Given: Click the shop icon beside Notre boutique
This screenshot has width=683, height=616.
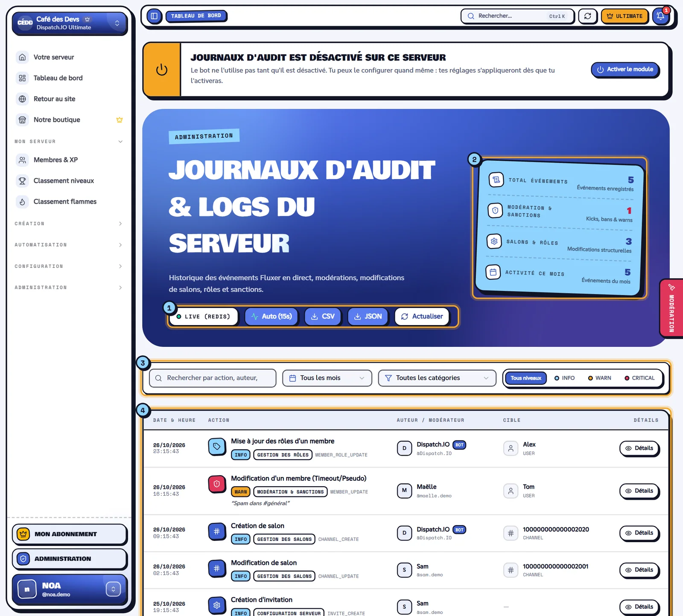Looking at the screenshot, I should coord(23,120).
